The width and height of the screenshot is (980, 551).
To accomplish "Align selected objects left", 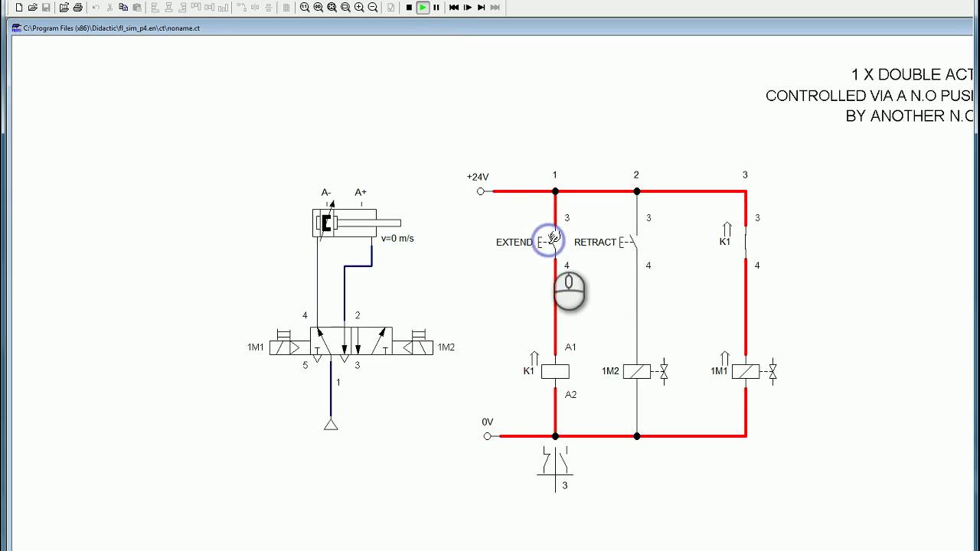I will (155, 8).
